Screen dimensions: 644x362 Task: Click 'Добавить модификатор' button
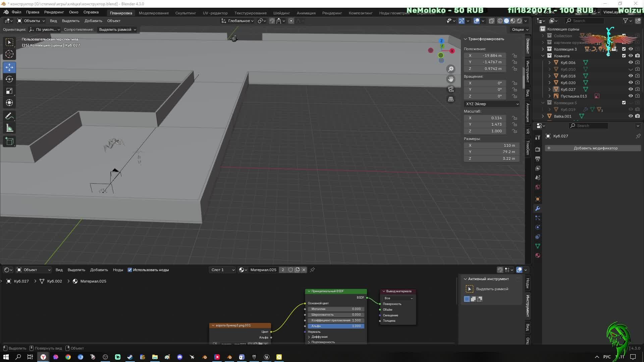point(595,148)
